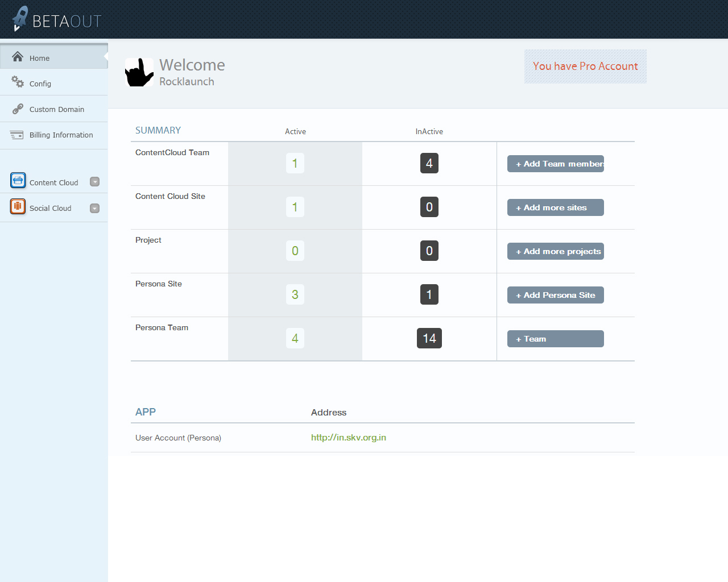Click the Betaout rocket logo icon
The height and width of the screenshot is (582, 728).
(20, 18)
